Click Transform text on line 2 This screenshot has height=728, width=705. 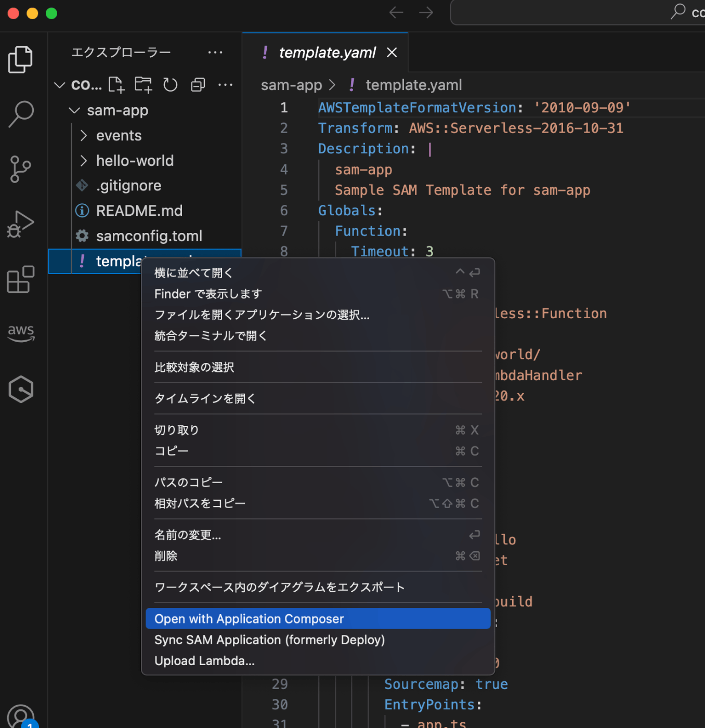point(355,128)
